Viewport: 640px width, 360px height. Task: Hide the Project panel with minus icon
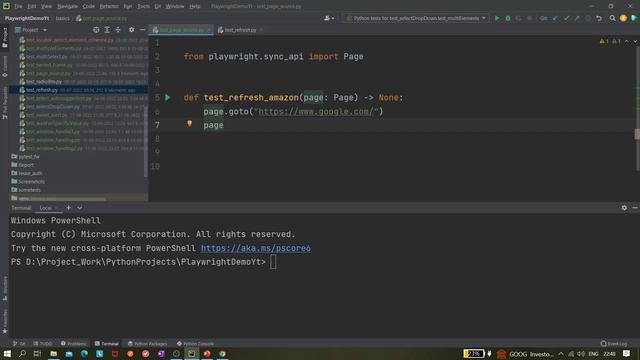(x=142, y=30)
